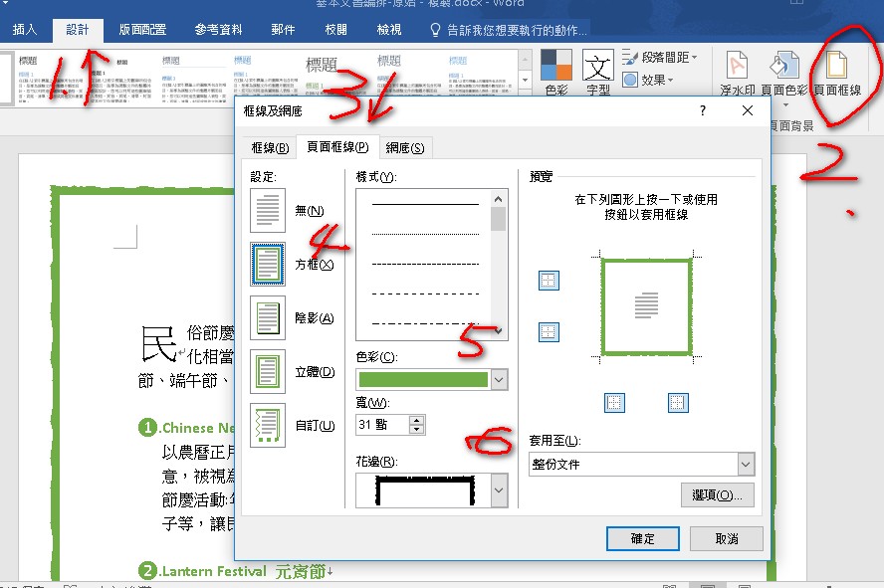Choose the 陰影 shadow border setting
The height and width of the screenshot is (588, 884).
click(269, 317)
